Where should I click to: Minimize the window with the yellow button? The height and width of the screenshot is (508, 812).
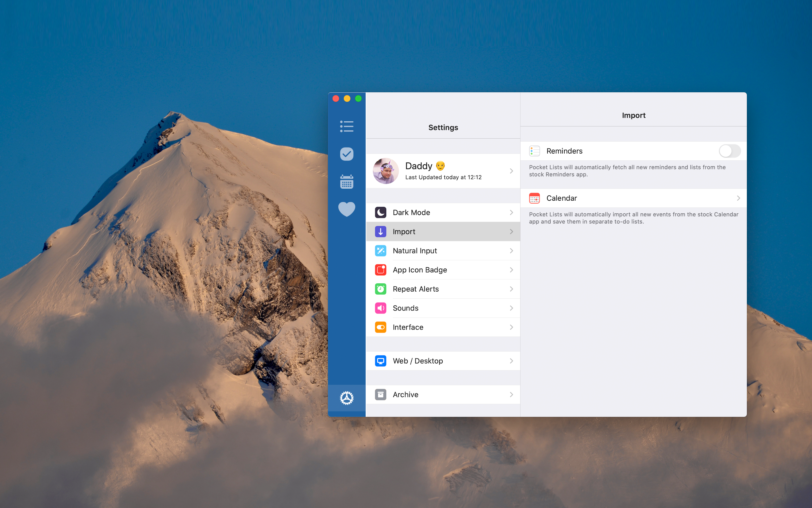347,98
